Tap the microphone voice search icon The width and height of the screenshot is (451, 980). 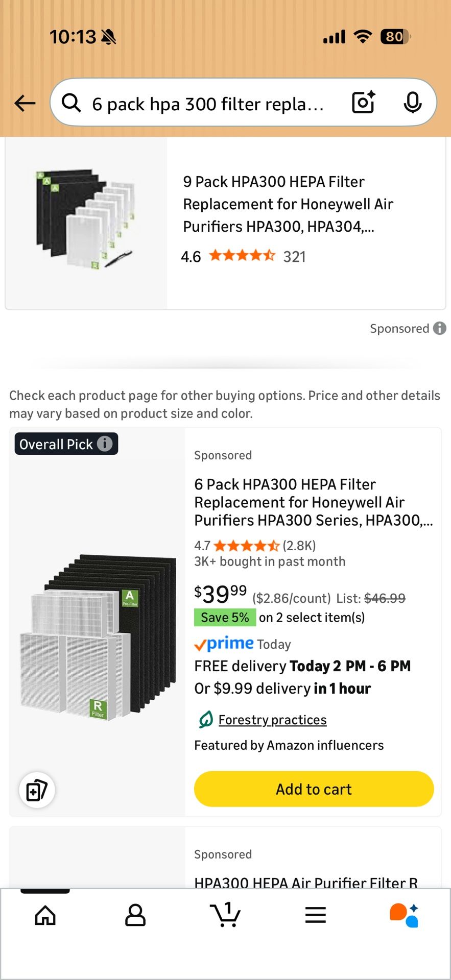tap(412, 103)
